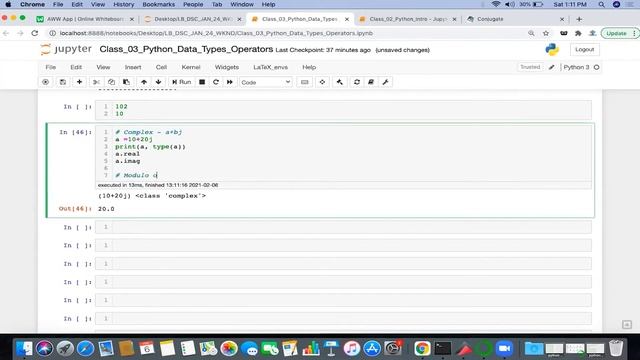Open Chrome extensions puzzle icon
This screenshot has width=640, height=360.
[x=578, y=33]
